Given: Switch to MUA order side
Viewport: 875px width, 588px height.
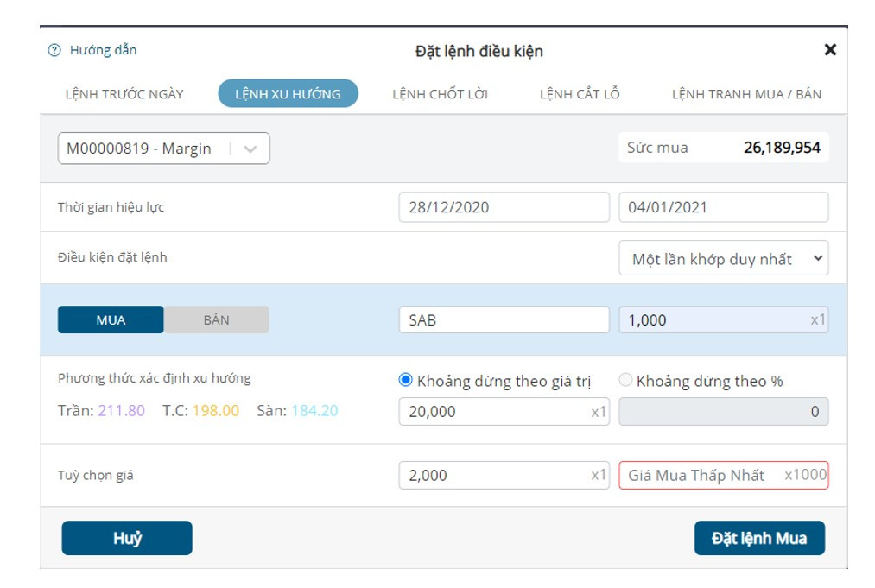Looking at the screenshot, I should click(111, 320).
